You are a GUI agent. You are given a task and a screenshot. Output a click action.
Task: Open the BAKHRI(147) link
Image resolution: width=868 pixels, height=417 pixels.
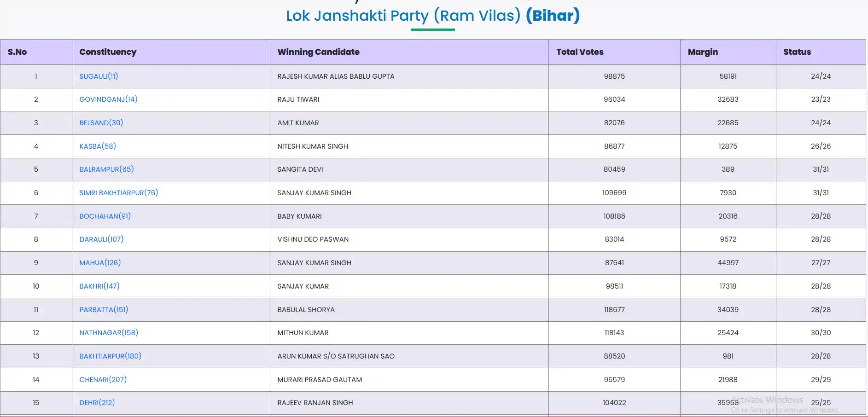pyautogui.click(x=99, y=286)
